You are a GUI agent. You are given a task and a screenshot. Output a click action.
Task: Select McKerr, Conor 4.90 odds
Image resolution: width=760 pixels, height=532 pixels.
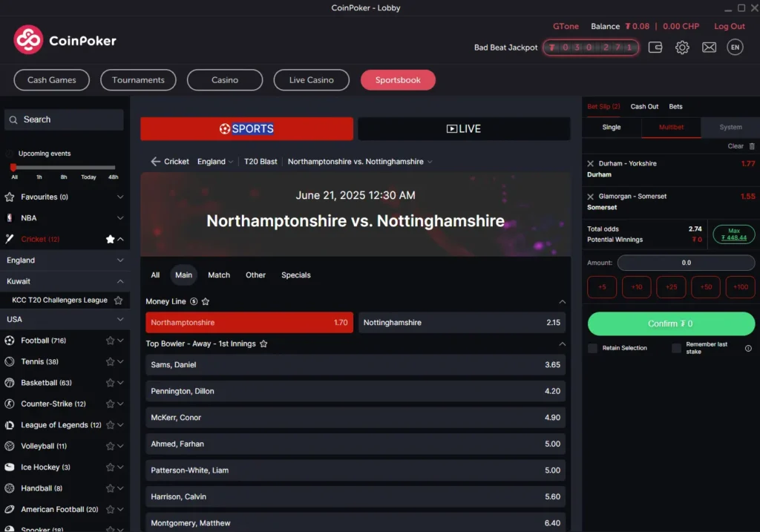pyautogui.click(x=356, y=417)
